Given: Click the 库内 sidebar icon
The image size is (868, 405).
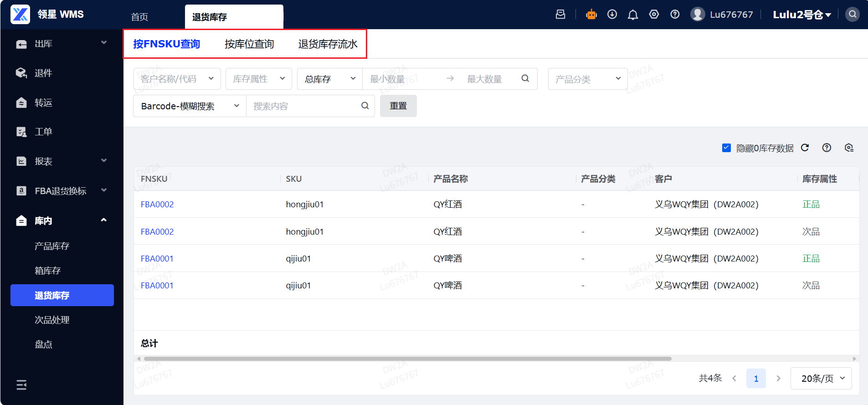Looking at the screenshot, I should tap(21, 220).
